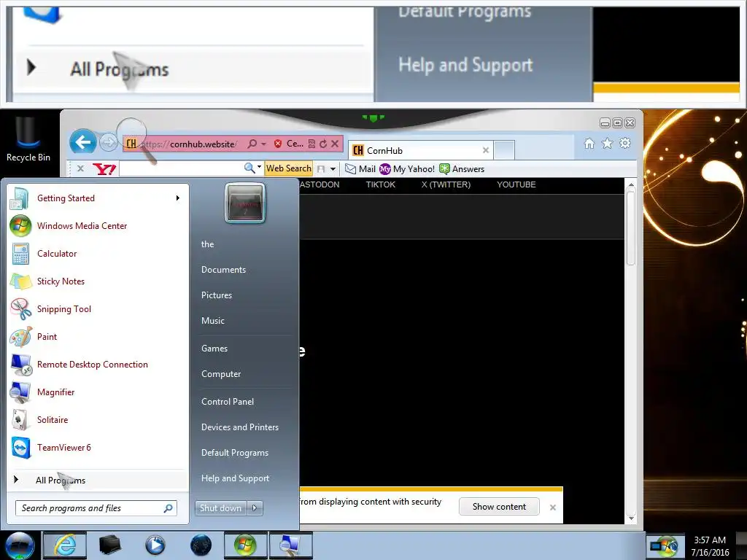Click the Show content button
The image size is (747, 560).
tap(499, 507)
